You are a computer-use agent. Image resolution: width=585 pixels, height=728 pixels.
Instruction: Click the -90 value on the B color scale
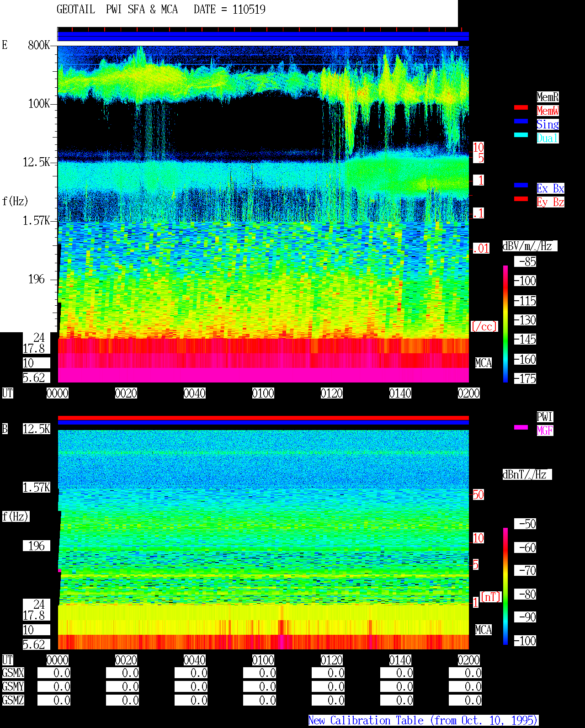(525, 617)
